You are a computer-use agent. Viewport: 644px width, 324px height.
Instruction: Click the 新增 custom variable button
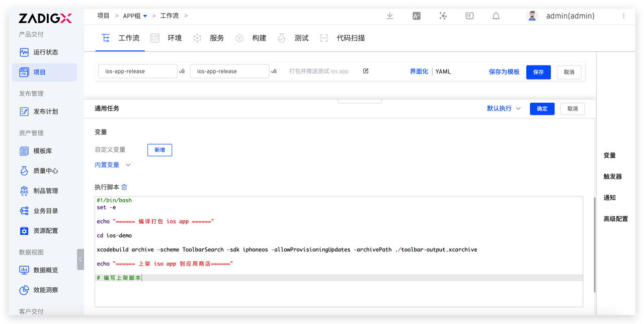coord(159,150)
